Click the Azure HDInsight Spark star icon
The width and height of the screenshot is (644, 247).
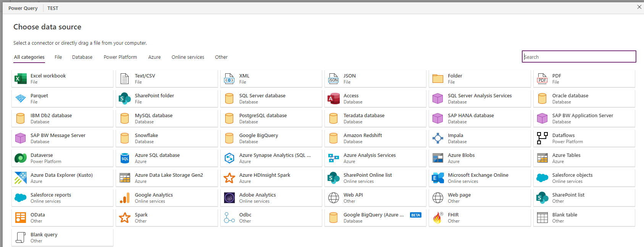click(229, 178)
